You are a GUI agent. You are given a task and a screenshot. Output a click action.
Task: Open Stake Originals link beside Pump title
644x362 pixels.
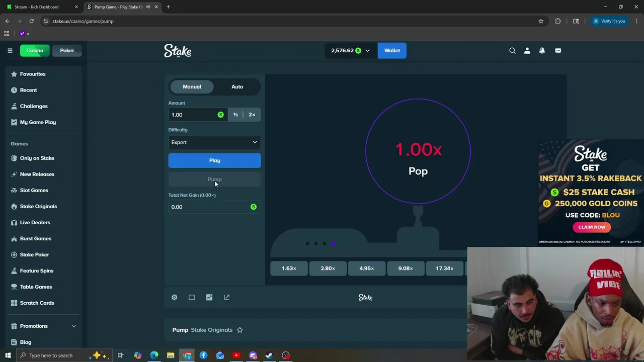tap(211, 330)
